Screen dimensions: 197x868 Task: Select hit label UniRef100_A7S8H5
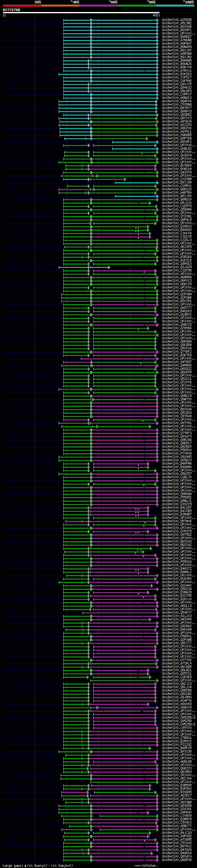point(177,840)
